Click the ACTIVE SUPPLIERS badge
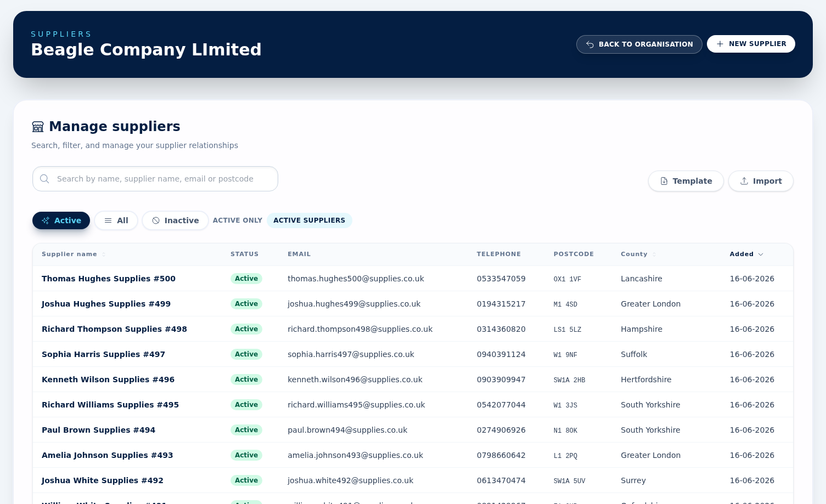826x504 pixels. (310, 220)
